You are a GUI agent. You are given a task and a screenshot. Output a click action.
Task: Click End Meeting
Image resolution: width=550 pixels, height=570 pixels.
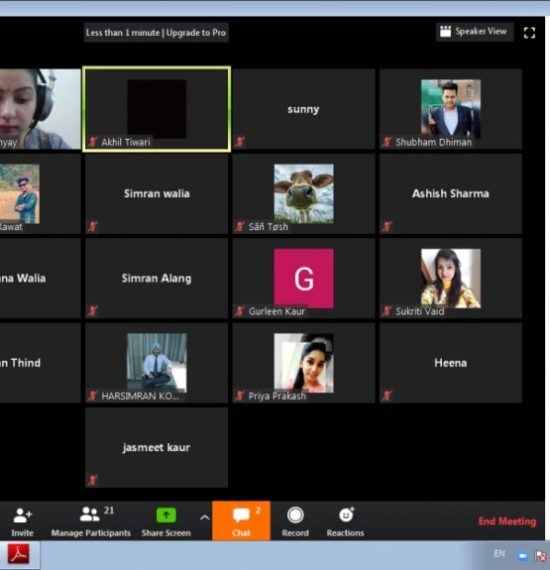pos(507,521)
